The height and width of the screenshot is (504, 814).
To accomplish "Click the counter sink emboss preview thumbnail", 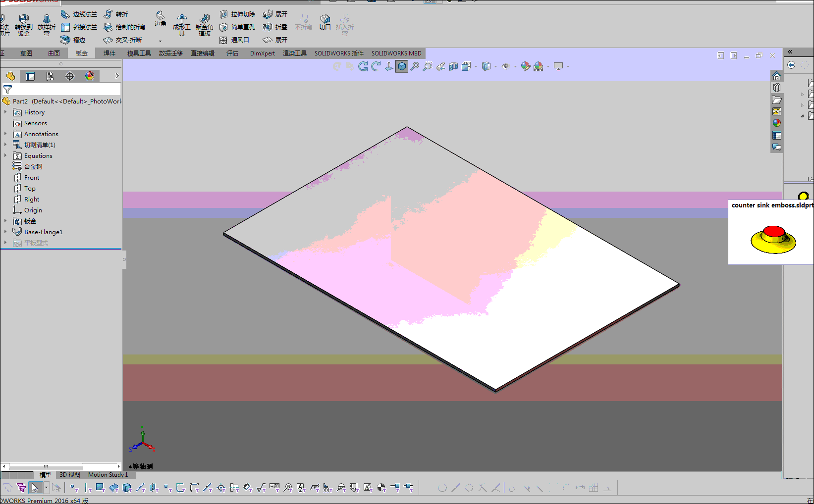I will [x=773, y=239].
